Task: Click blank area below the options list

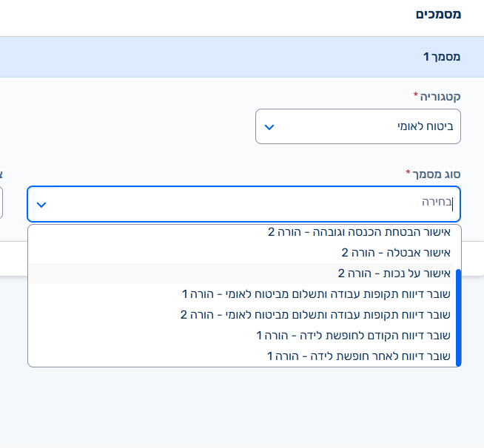Action: pos(244,407)
